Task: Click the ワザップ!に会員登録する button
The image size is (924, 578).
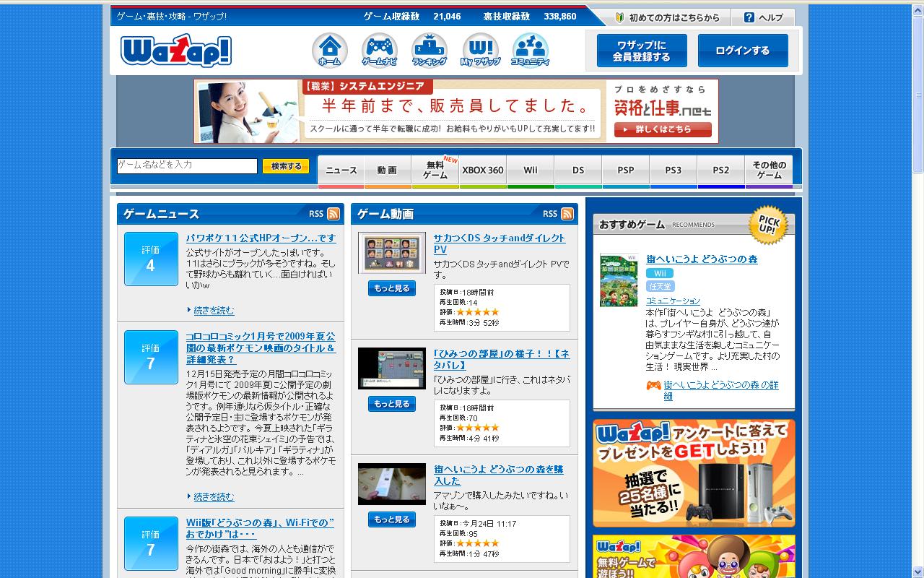Action: 642,51
